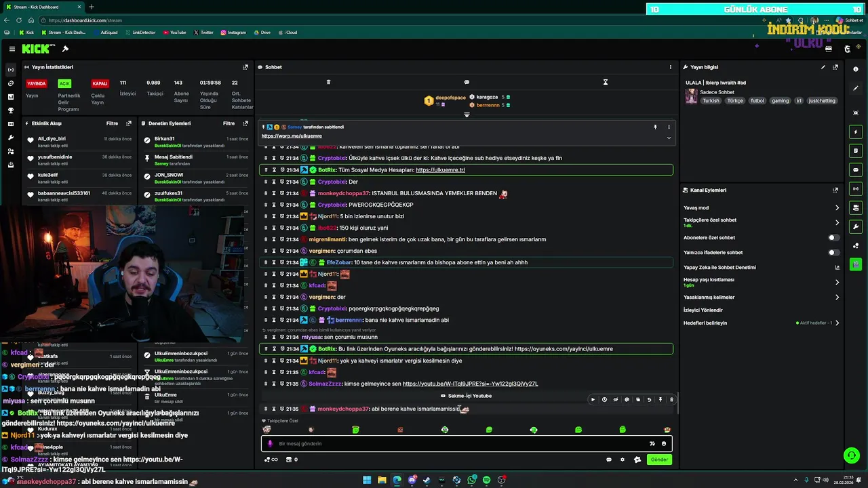Pop out the Etkinlik Akışı panel
Viewport: 868px width, 488px height.
click(129, 123)
